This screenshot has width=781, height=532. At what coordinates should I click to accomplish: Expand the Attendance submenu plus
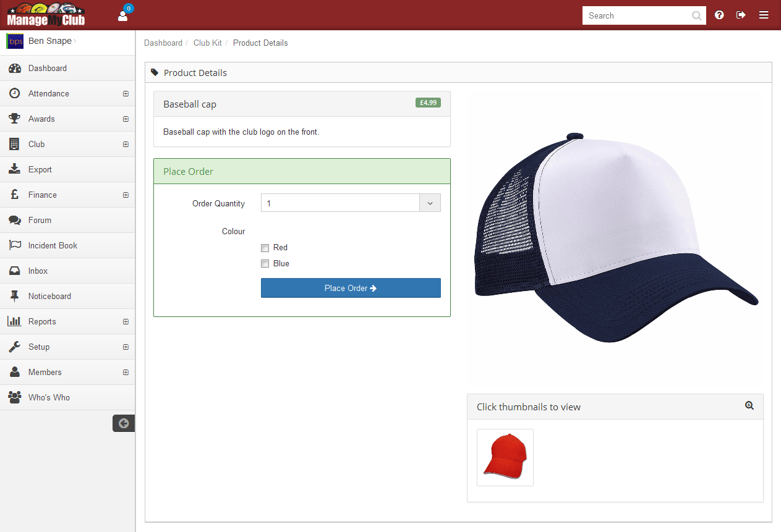[x=126, y=94]
